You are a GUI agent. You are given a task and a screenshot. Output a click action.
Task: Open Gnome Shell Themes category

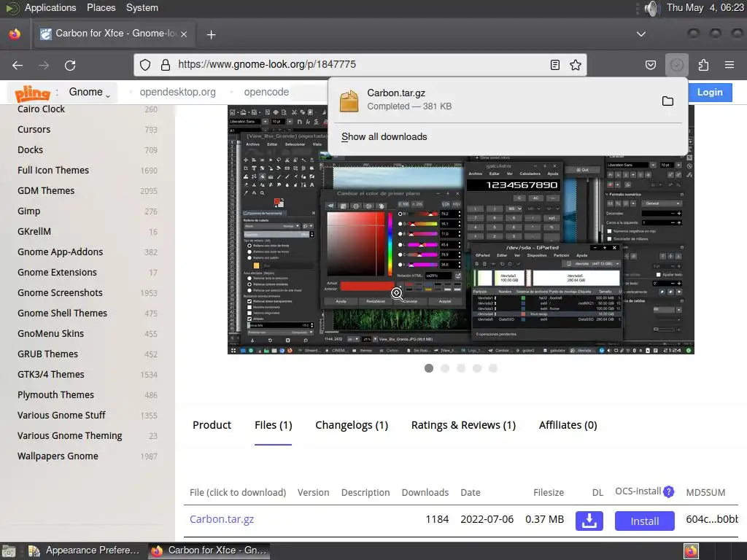pyautogui.click(x=63, y=314)
